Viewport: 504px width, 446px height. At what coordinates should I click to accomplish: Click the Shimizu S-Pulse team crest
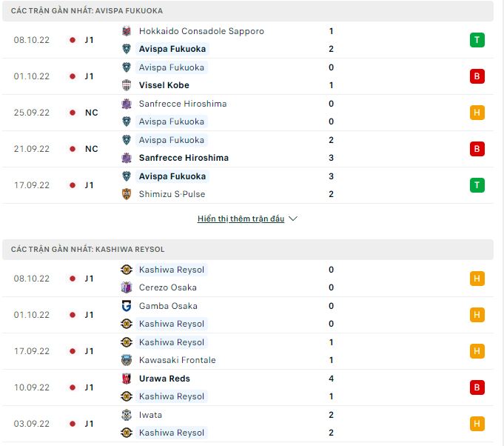[x=127, y=194]
